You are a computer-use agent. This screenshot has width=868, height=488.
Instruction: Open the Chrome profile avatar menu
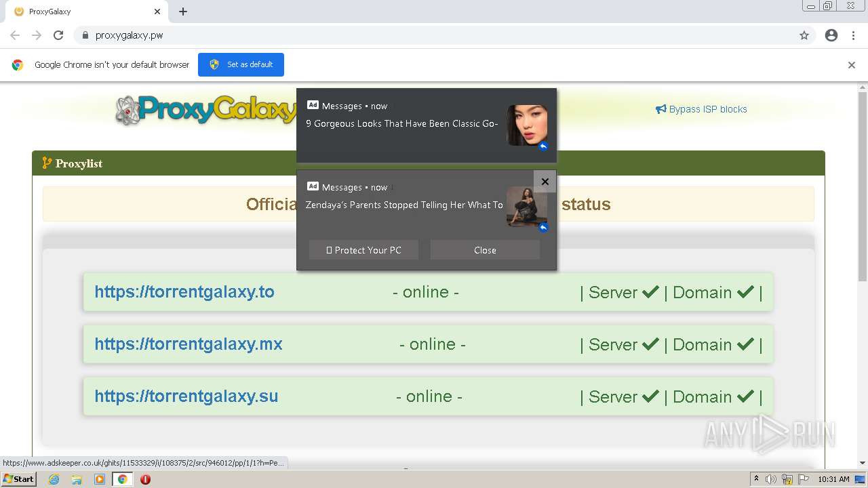pyautogui.click(x=831, y=35)
